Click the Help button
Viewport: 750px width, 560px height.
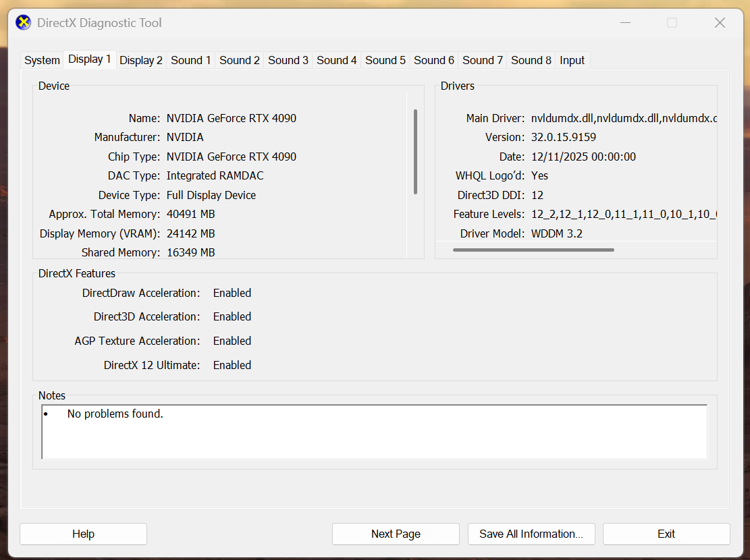[83, 534]
